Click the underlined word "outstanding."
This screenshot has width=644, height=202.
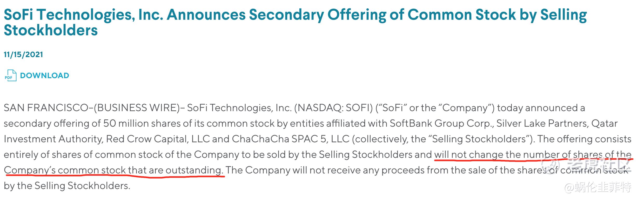[x=194, y=170]
